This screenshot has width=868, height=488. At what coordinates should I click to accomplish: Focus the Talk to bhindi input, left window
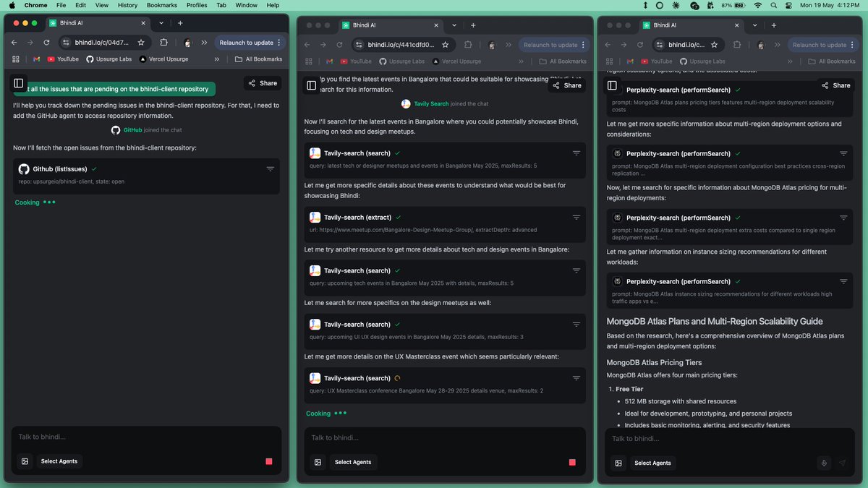(x=146, y=437)
